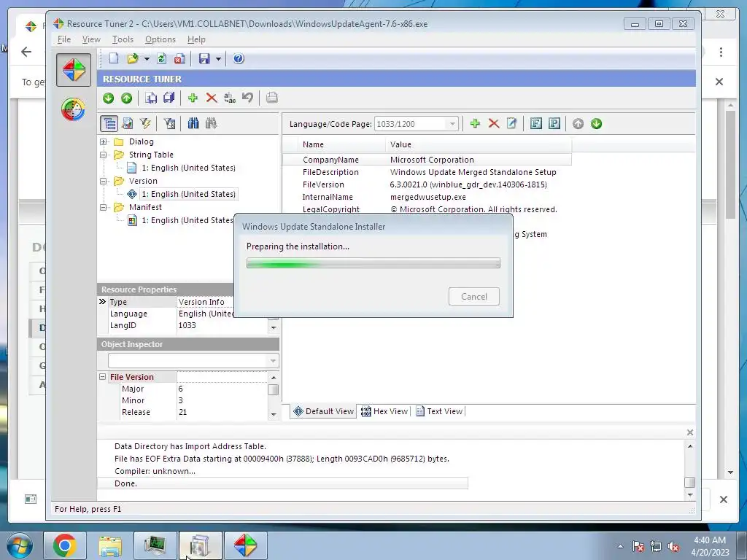Click the blue Help question mark icon
Screen dimensions: 747x560
239,58
